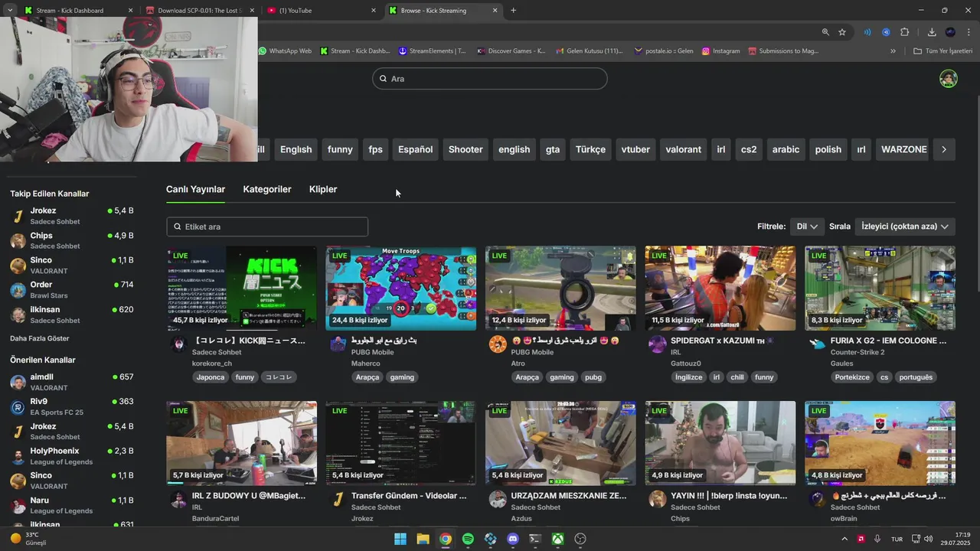
Task: Close the Browse - Kick Streaming tab
Action: point(495,11)
